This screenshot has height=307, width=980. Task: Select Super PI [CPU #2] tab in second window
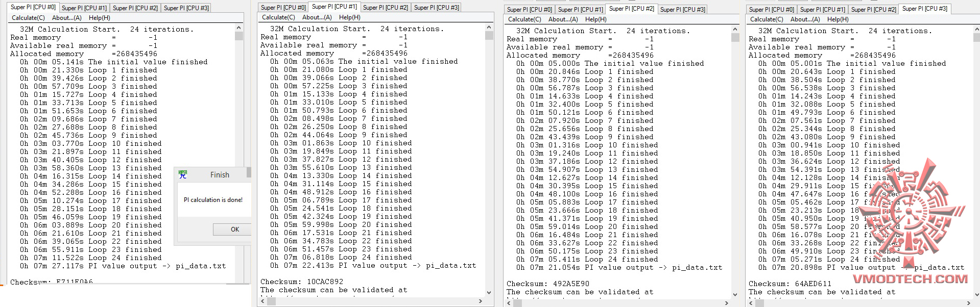(386, 8)
